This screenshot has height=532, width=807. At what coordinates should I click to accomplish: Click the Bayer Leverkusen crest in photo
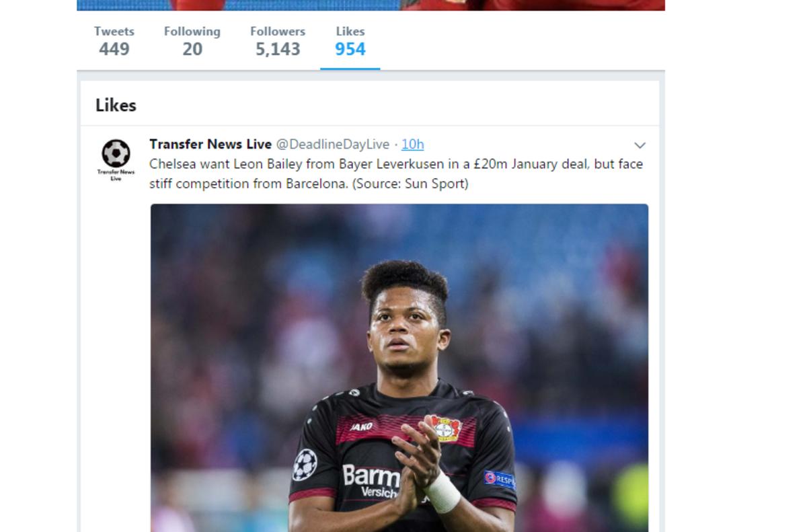click(x=447, y=428)
